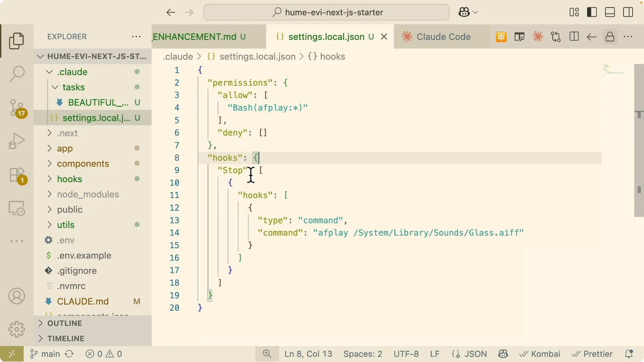The image size is (644, 362).
Task: Expand the public folder
Action: coord(93,209)
